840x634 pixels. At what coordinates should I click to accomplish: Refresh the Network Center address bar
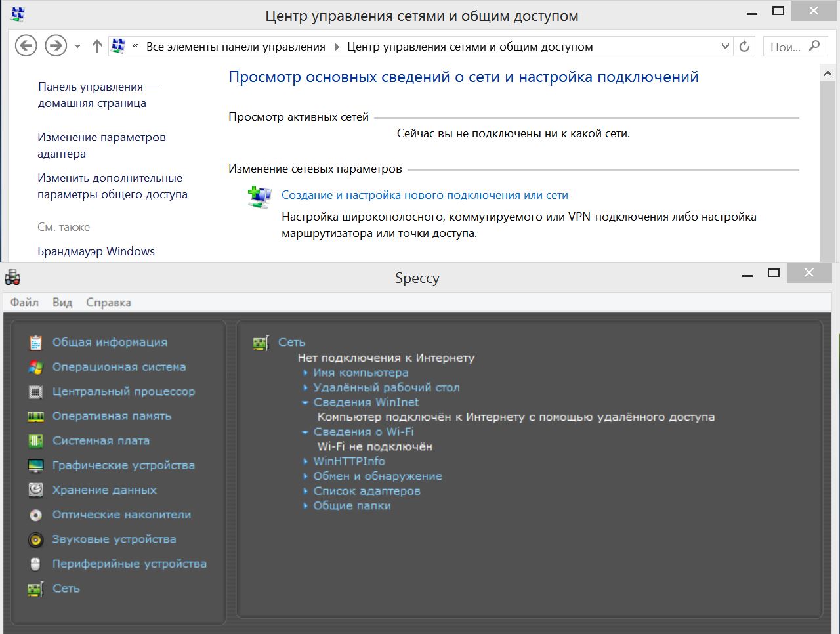[x=744, y=47]
